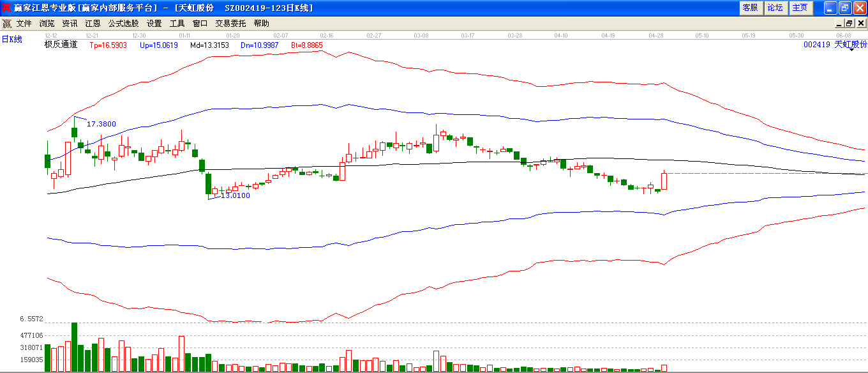The height and width of the screenshot is (373, 868).
Task: Click the 日K线 period label
Action: (11, 39)
